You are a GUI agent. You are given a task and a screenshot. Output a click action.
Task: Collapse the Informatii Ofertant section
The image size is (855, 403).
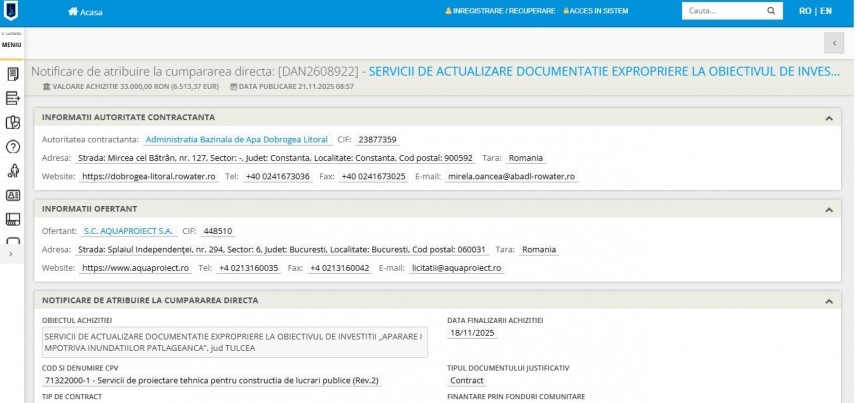(828, 209)
